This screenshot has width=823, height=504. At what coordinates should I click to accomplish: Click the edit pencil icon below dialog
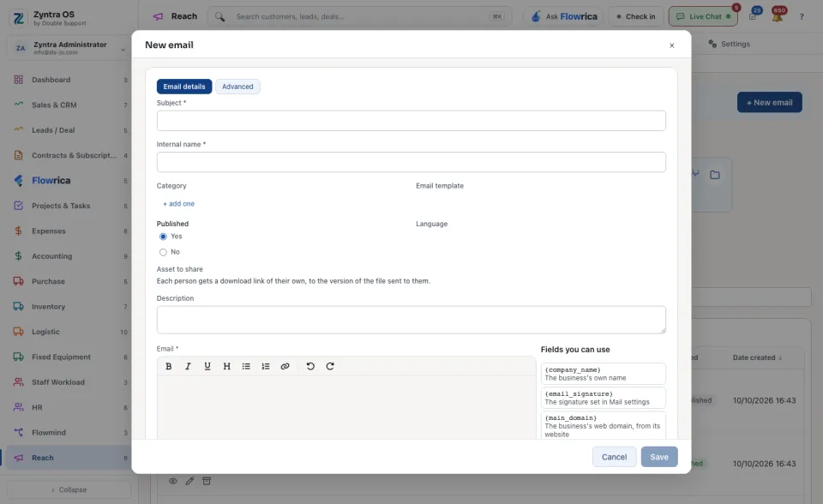189,481
